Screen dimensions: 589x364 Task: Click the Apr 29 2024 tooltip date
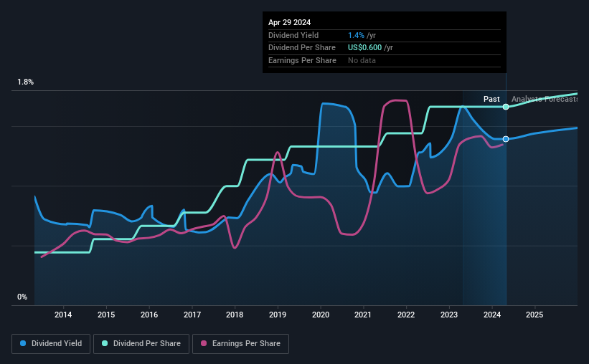(x=289, y=22)
